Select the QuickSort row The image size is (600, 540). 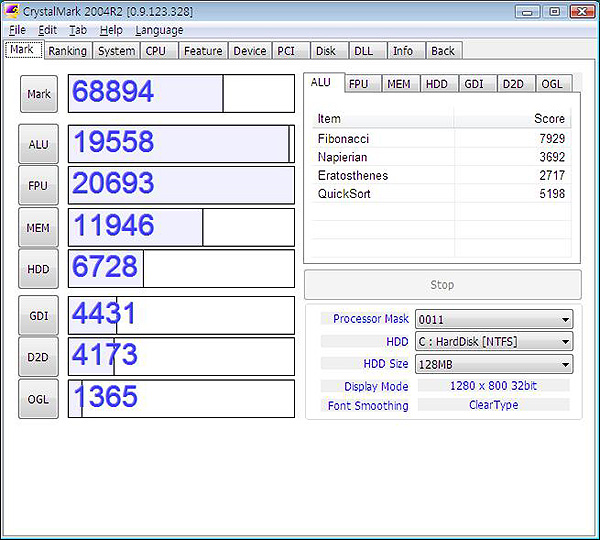[442, 194]
